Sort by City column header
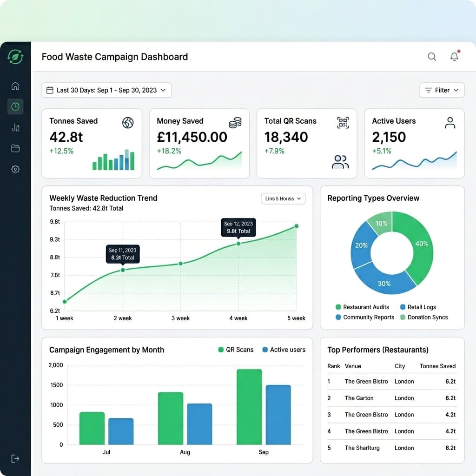The image size is (476, 476). 400,366
